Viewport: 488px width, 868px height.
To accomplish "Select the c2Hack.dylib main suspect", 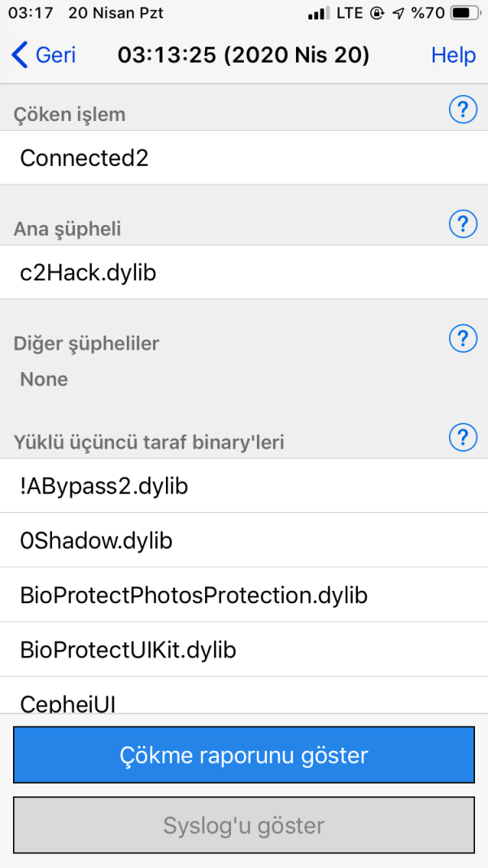I will 244,272.
